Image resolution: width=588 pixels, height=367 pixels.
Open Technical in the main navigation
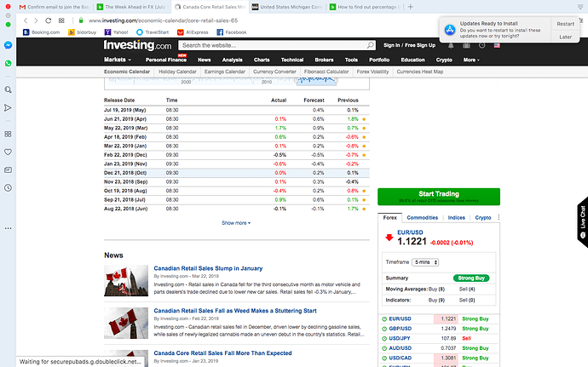tap(292, 60)
